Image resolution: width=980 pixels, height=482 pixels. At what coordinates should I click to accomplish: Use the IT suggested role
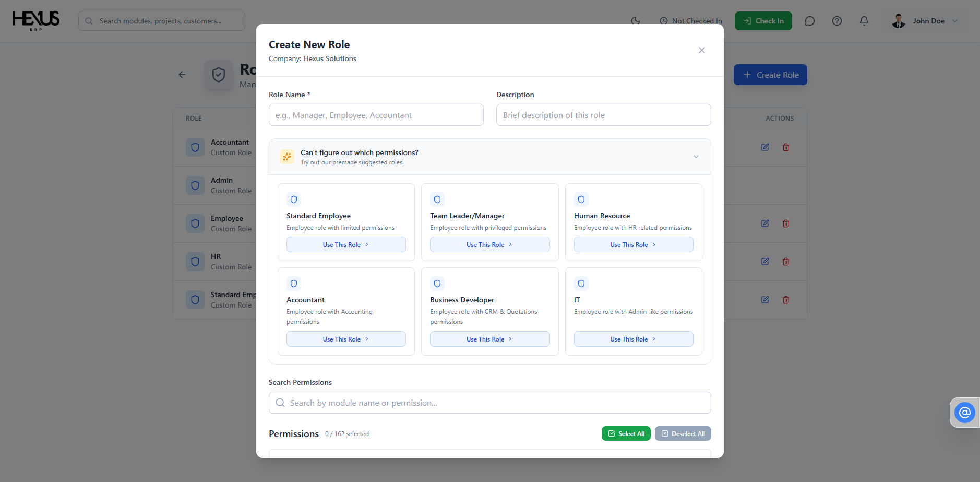click(x=634, y=339)
